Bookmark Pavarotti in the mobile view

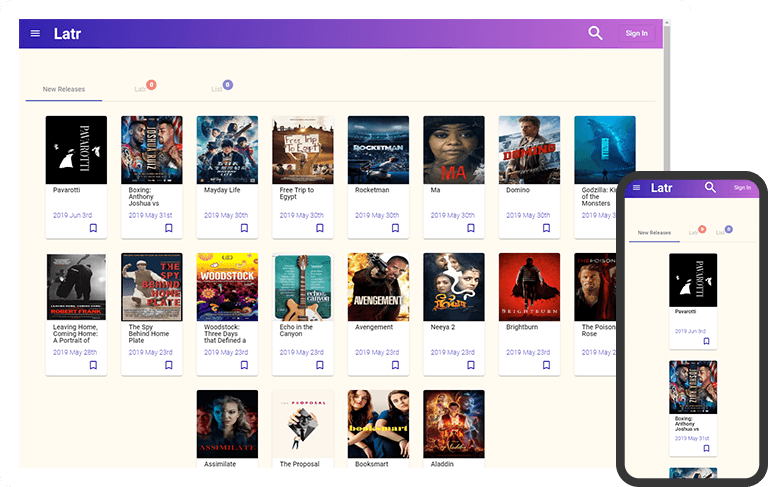click(706, 341)
